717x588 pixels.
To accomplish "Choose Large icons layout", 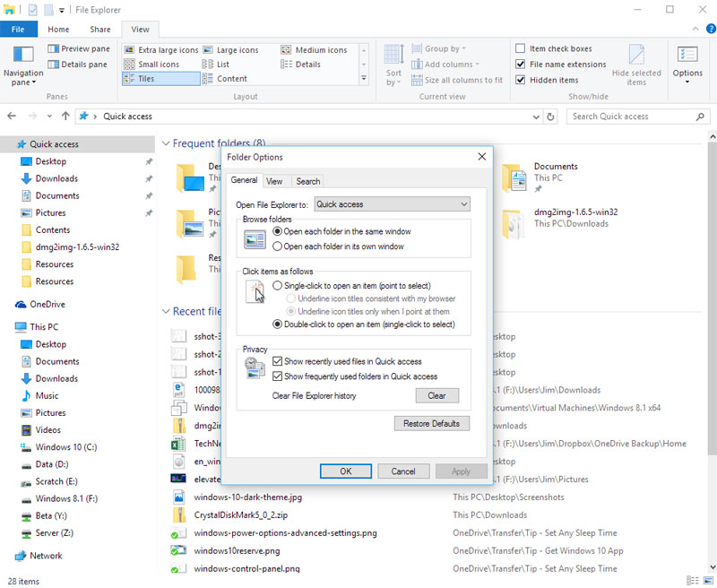I will [231, 50].
